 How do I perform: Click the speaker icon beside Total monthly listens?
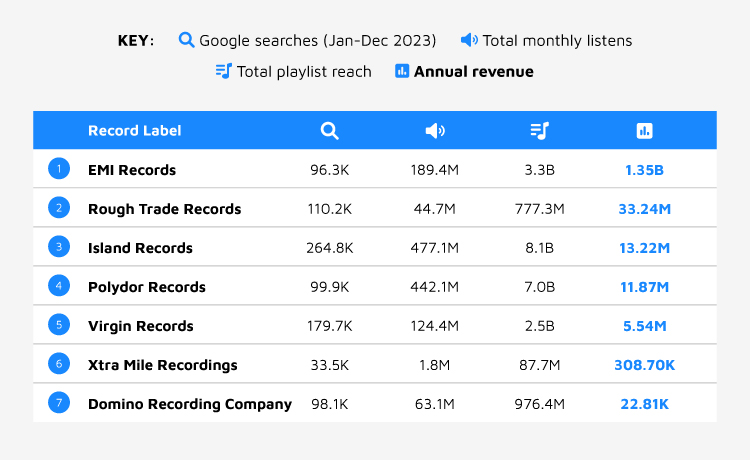[x=469, y=40]
